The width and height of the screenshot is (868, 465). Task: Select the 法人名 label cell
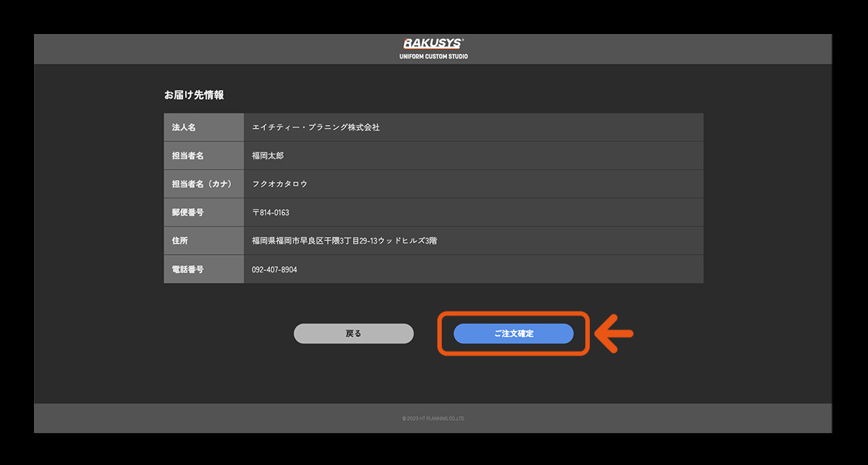coord(184,127)
